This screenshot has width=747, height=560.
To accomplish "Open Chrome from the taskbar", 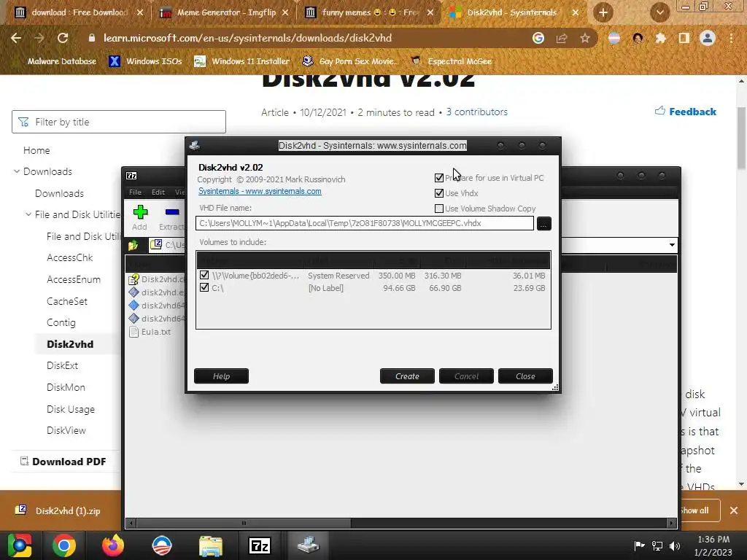I will click(x=64, y=545).
